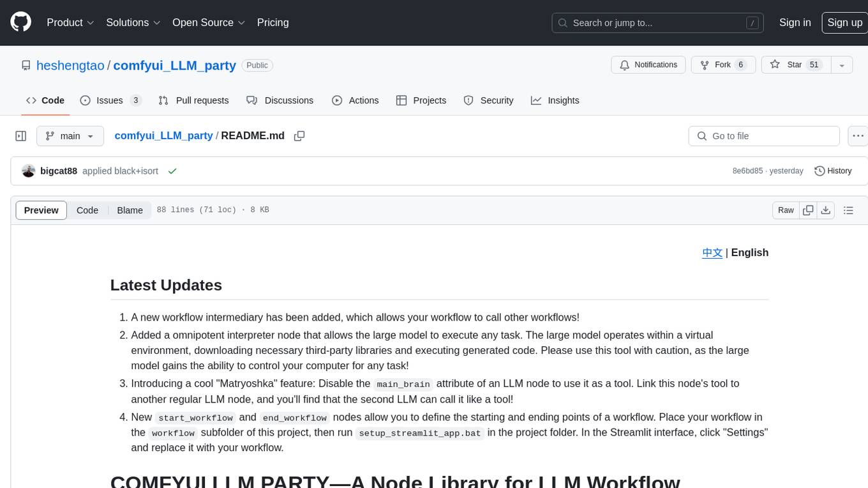Open the file History
The height and width of the screenshot is (488, 868).
pyautogui.click(x=833, y=171)
